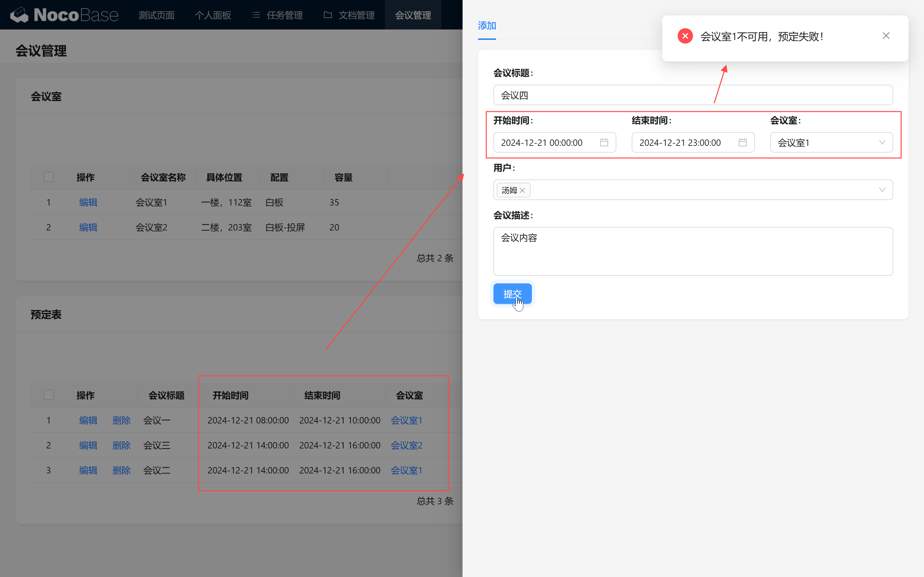Click the NocoBase logo icon

pos(19,15)
